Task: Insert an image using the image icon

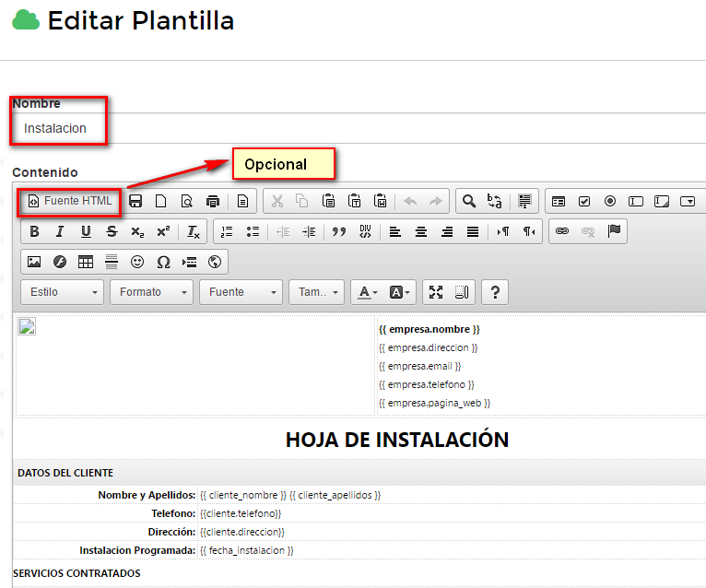Action: tap(34, 262)
